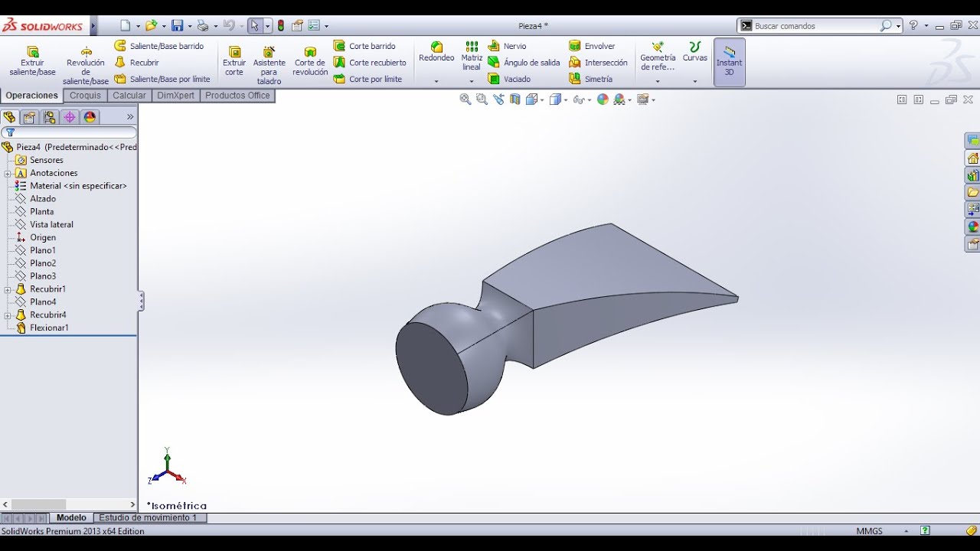This screenshot has height=551, width=980.
Task: Switch to the Productos Office tab
Action: [x=237, y=96]
